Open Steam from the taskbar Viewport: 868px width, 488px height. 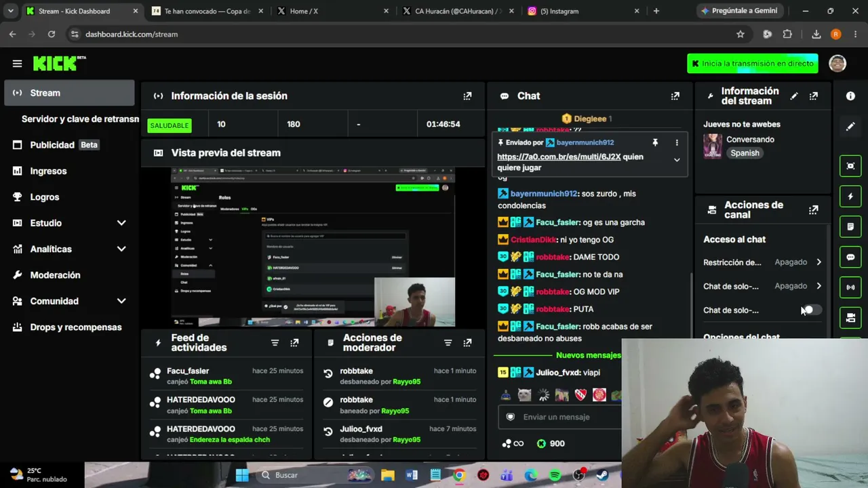pos(602,475)
